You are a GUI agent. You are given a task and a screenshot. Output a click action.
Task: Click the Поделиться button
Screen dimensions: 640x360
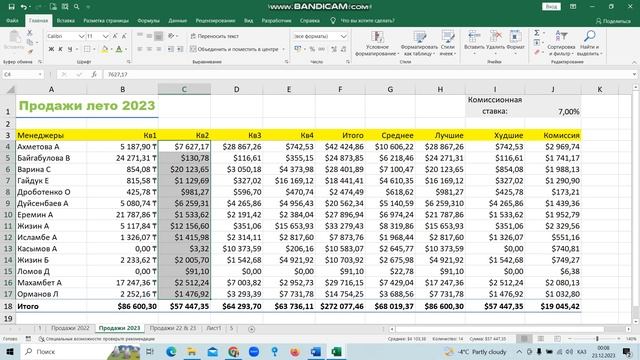tap(613, 21)
